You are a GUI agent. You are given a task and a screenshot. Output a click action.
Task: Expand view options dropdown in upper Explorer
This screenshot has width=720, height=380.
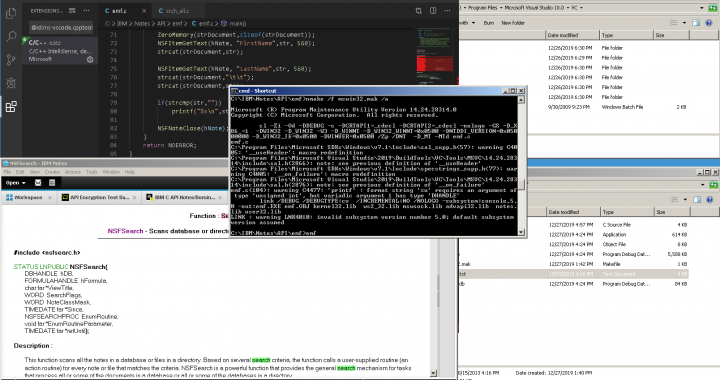(x=684, y=23)
